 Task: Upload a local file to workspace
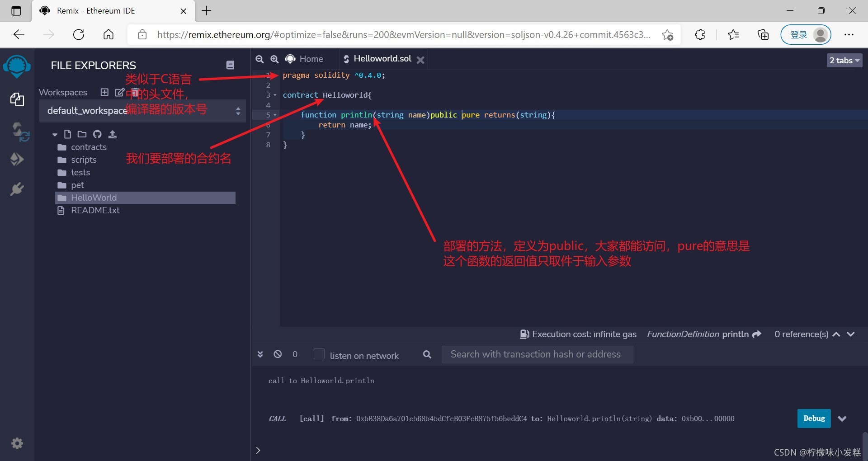coord(113,134)
